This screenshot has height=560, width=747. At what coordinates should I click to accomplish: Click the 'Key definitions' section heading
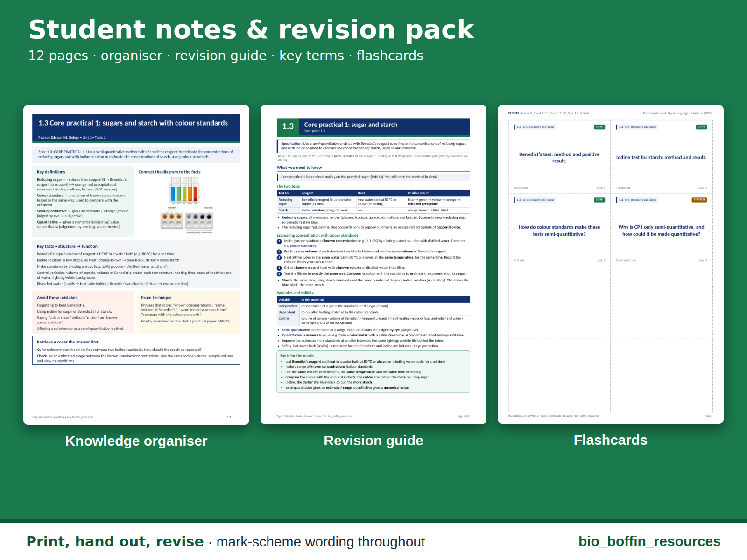click(51, 172)
